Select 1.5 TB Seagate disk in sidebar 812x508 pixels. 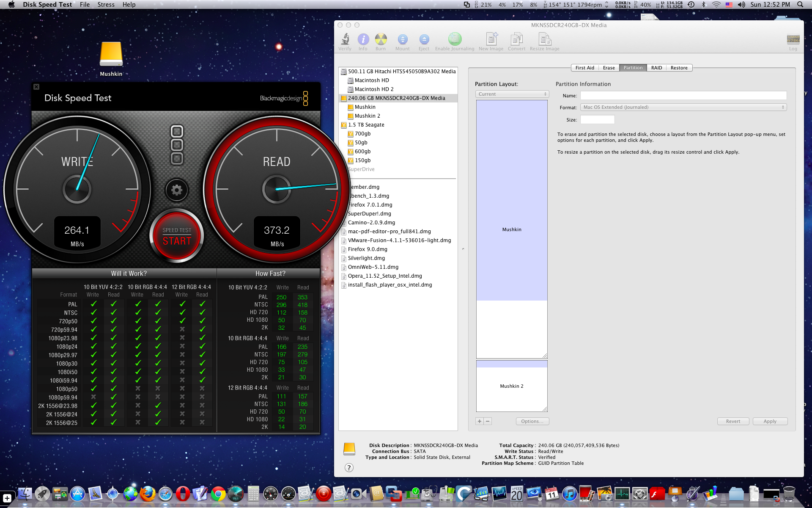click(x=366, y=125)
